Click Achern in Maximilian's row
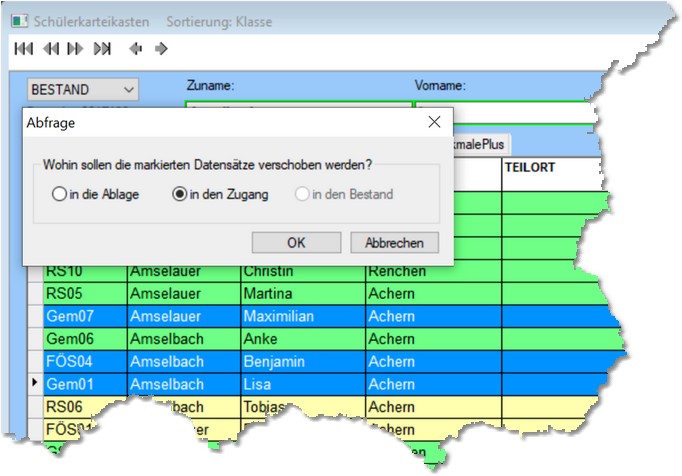682x476 pixels. point(434,316)
